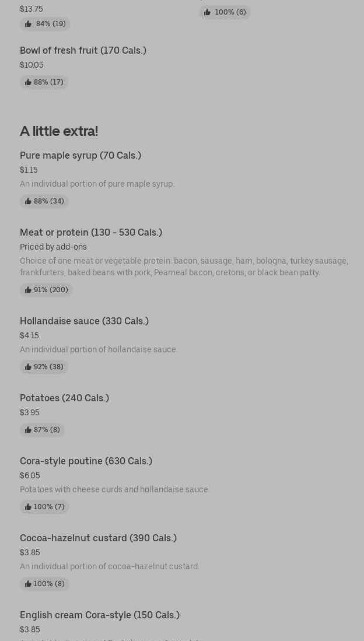Open Pure maple syrup (70 Cals.) item

(x=80, y=155)
